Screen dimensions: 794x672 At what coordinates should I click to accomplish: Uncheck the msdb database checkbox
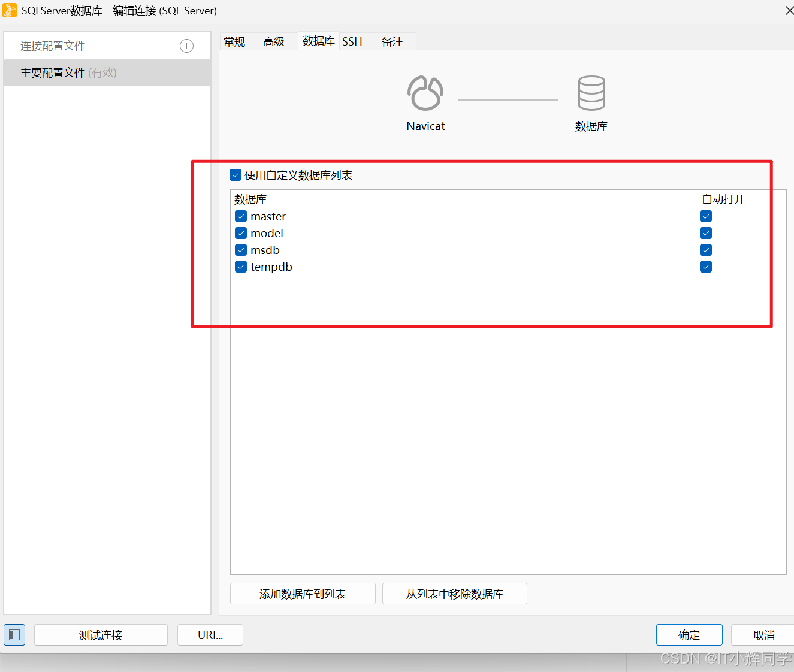(241, 250)
